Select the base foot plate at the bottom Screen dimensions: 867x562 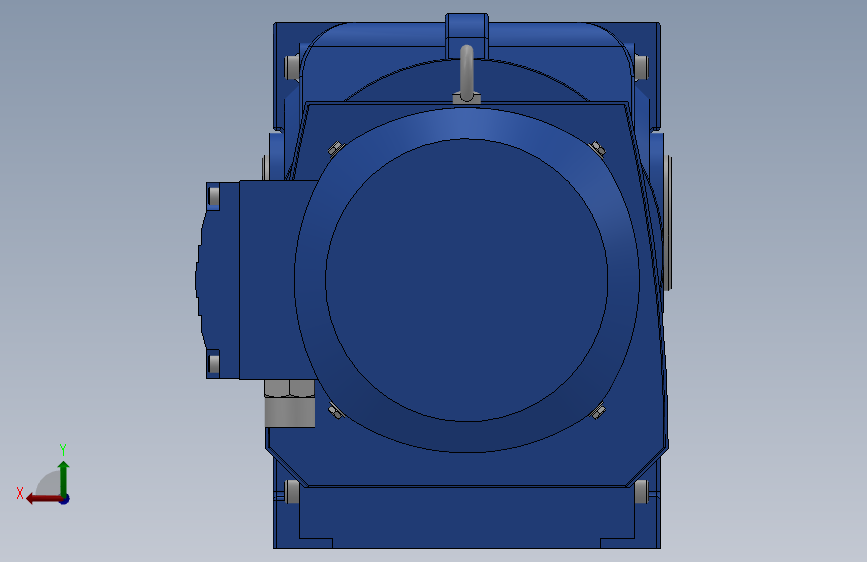point(467,519)
